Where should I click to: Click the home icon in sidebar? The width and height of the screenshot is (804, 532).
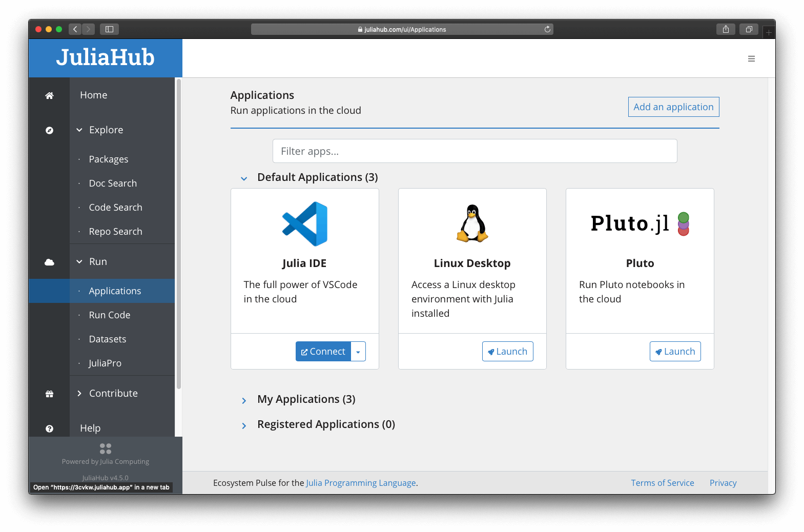coord(49,95)
